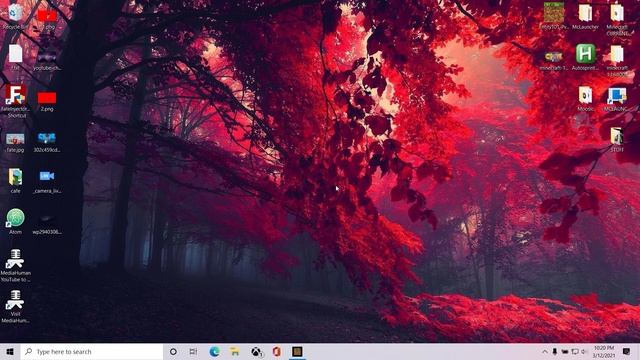Show hidden system tray icons
This screenshot has height=360, width=640.
[x=544, y=351]
